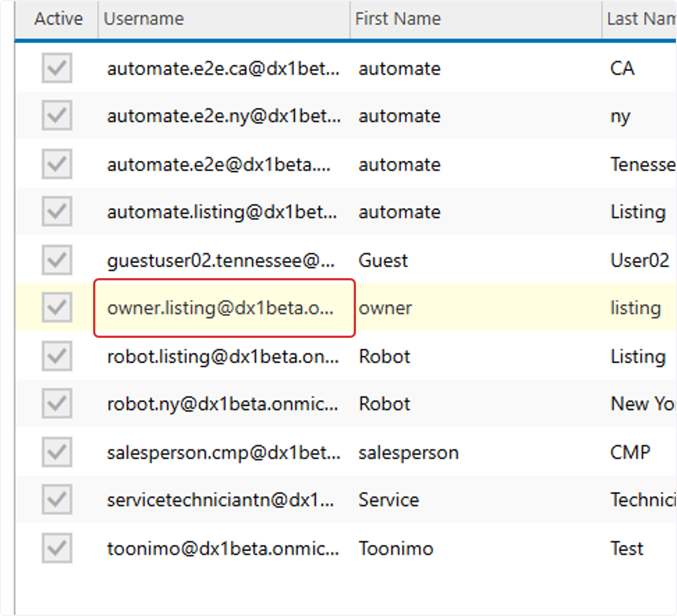Toggle Active checkbox for automate.listing user
This screenshot has height=616, width=677.
coord(57,212)
